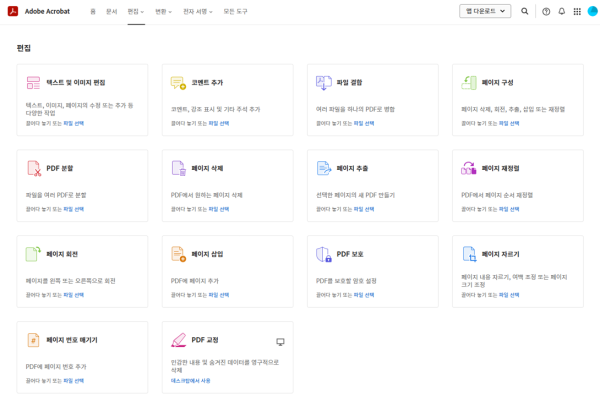Image resolution: width=600 pixels, height=396 pixels.
Task: Open the 문서 tab
Action: [x=111, y=12]
